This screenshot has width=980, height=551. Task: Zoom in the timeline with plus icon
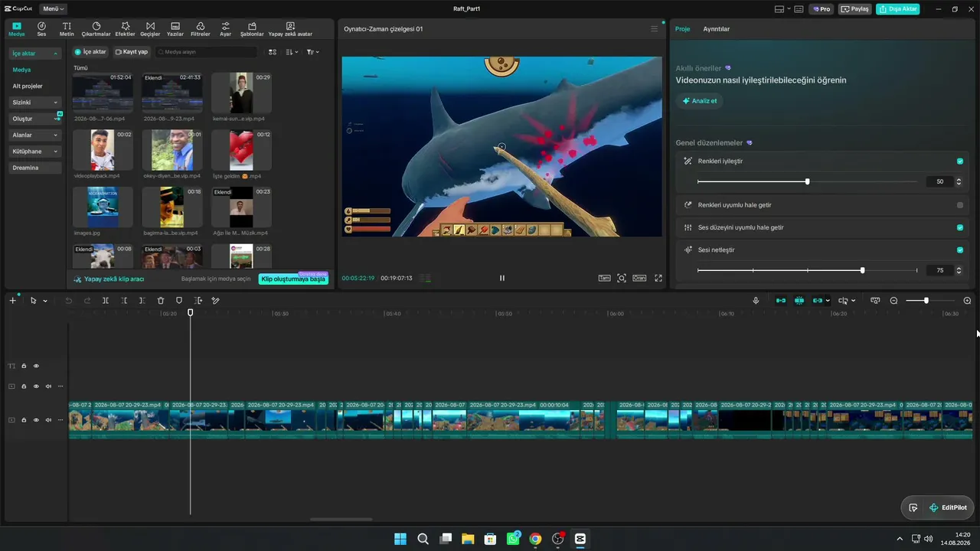967,301
